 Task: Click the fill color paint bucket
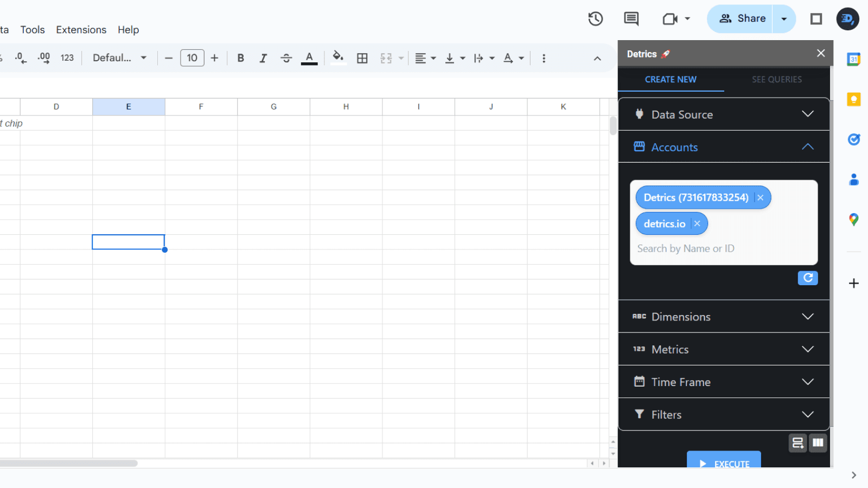338,57
